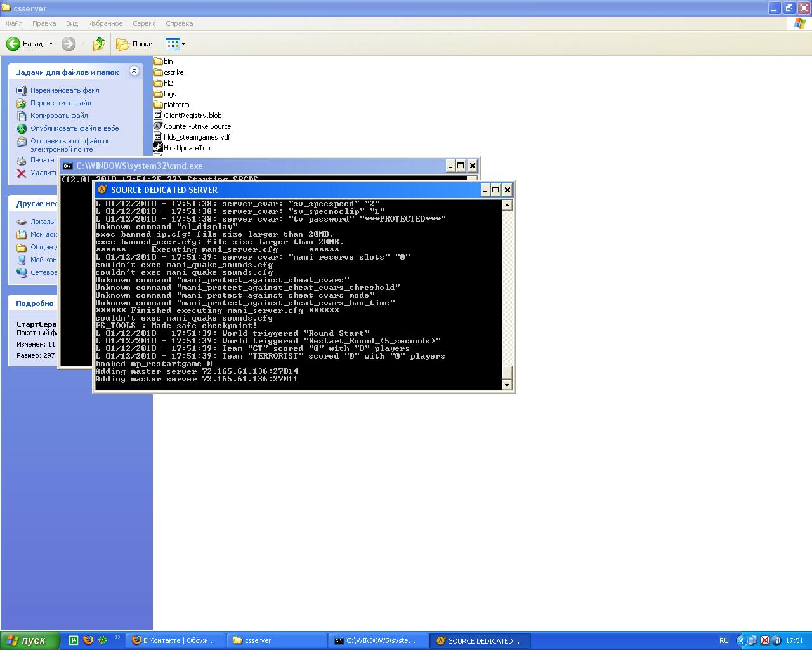812x650 pixels.
Task: Switch to SOURCE DEDICATED taskbar button
Action: click(480, 640)
